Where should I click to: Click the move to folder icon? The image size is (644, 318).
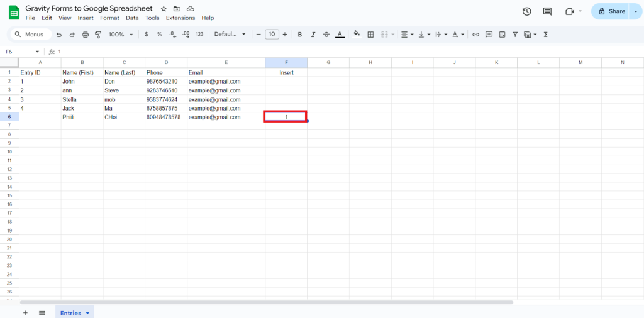(x=177, y=9)
